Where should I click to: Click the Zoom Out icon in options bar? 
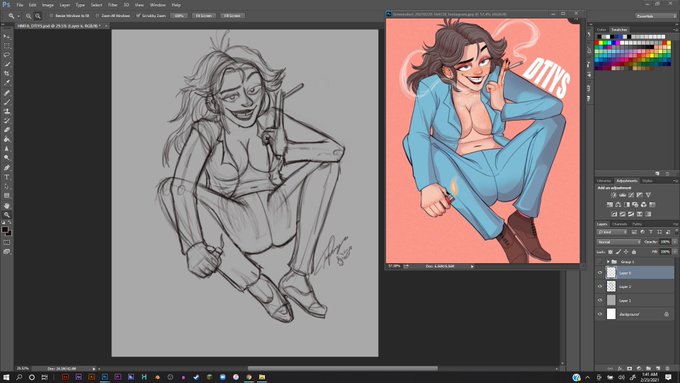(x=38, y=16)
